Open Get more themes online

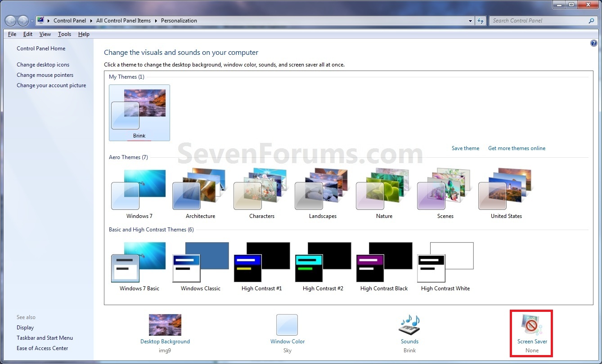(x=517, y=148)
